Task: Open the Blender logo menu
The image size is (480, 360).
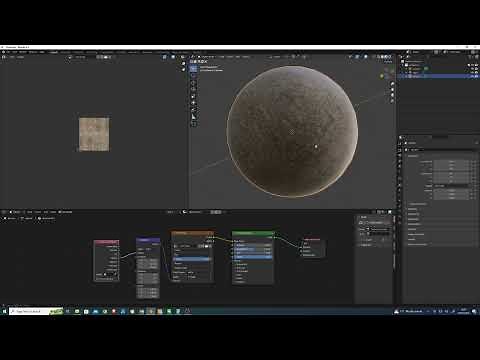Action: pos(3,52)
